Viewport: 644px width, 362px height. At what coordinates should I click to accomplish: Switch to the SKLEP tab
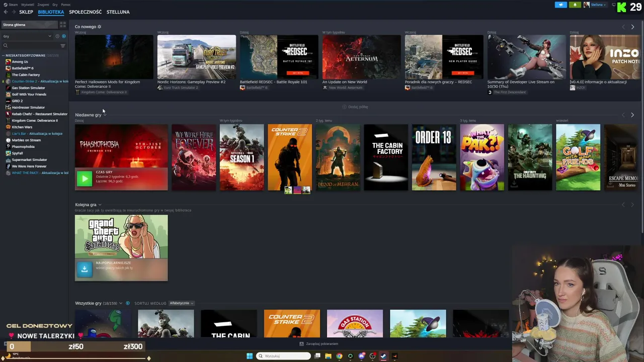(26, 12)
